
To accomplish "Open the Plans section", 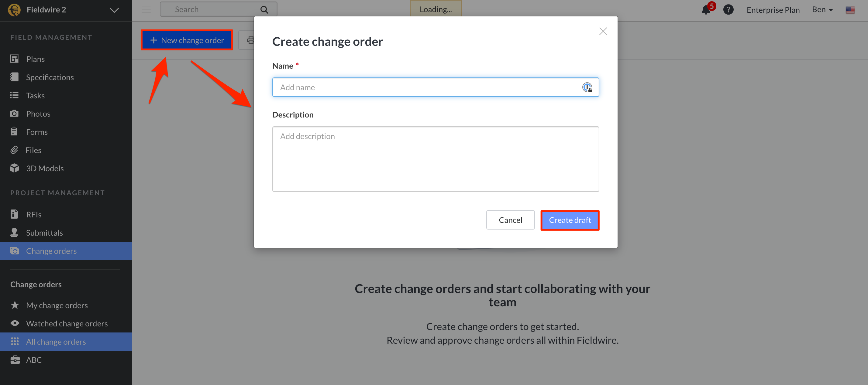I will 35,59.
